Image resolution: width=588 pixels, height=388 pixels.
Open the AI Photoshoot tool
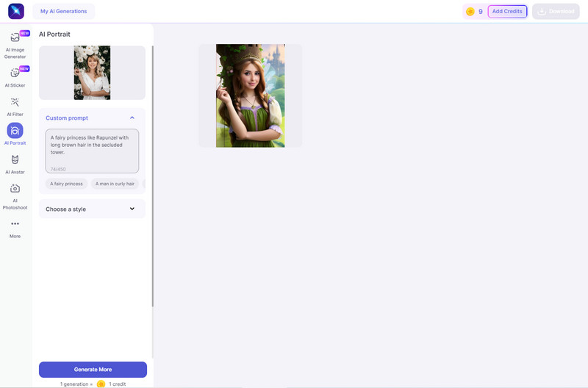point(15,189)
